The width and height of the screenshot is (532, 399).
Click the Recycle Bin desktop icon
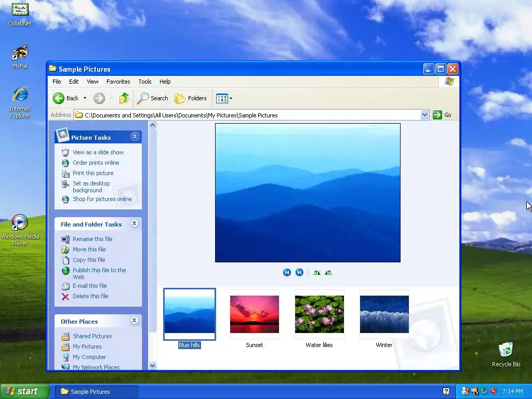point(506,354)
